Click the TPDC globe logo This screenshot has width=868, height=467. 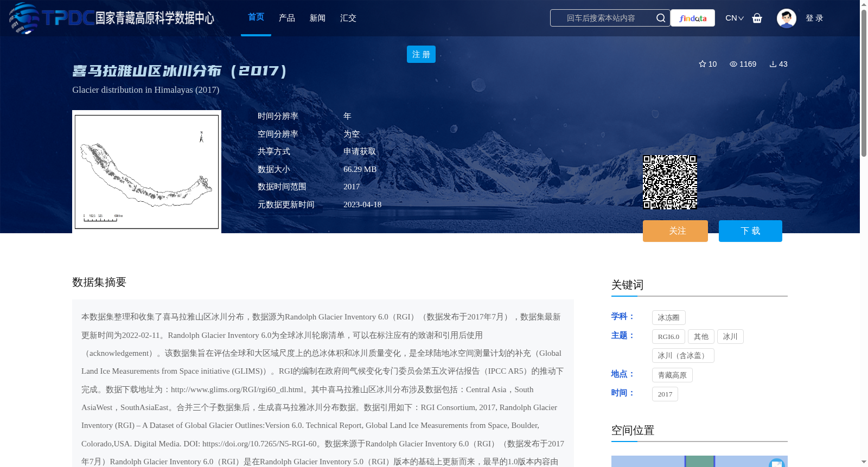[x=24, y=18]
